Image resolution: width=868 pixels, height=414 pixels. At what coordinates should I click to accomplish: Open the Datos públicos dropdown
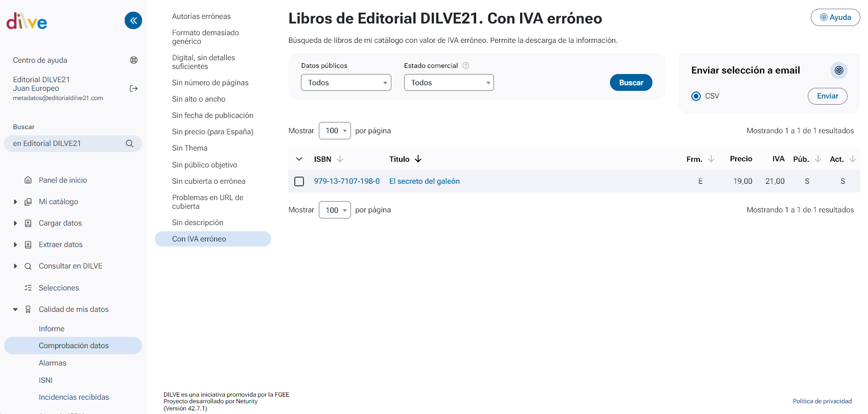click(x=346, y=83)
